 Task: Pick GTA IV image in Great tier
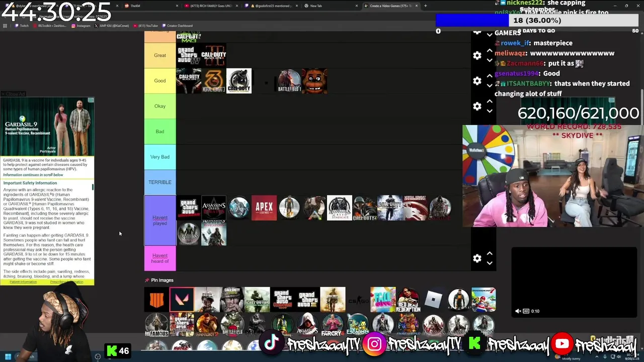coord(189,55)
